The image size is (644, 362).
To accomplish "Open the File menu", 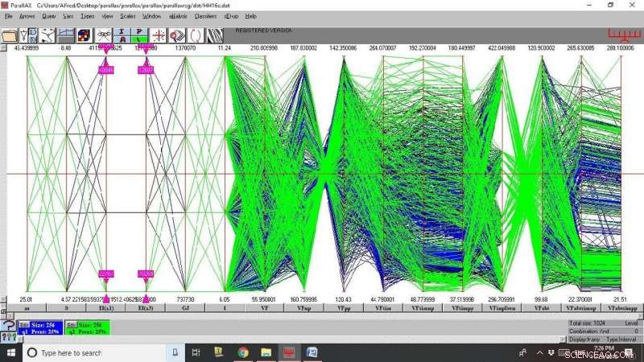I will [9, 16].
